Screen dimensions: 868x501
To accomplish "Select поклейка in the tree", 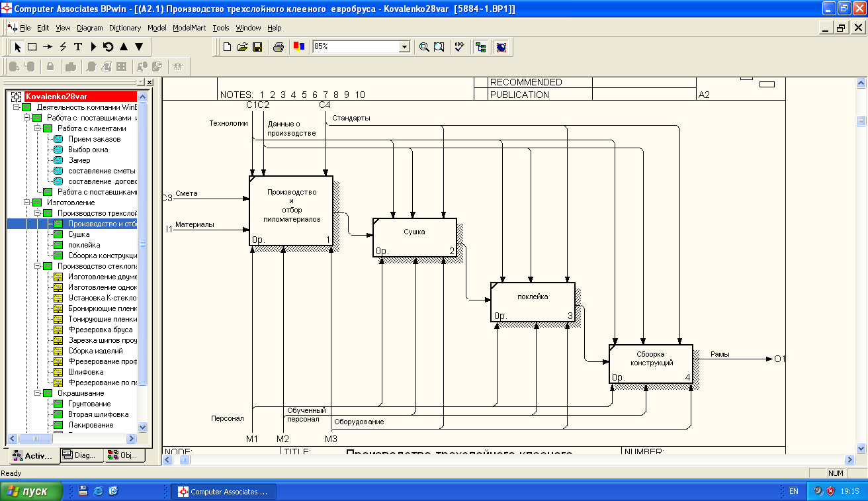I will click(84, 245).
